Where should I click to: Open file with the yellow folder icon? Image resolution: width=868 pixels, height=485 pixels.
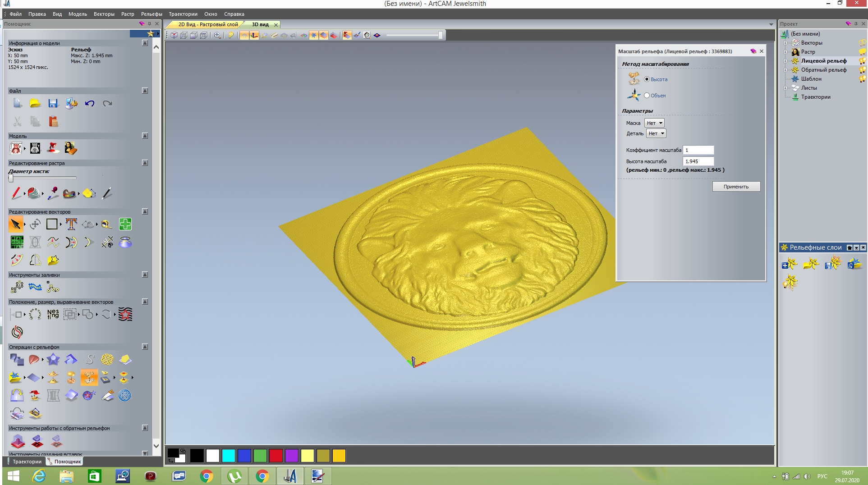coord(35,104)
